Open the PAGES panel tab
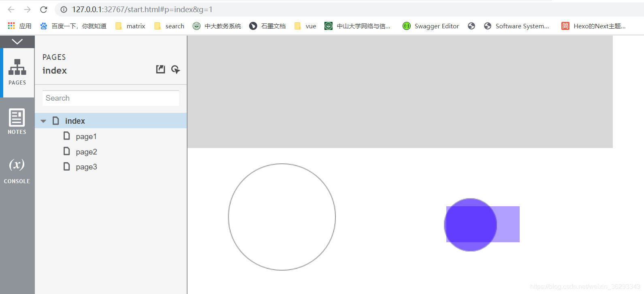Image resolution: width=644 pixels, height=294 pixels. 17,72
